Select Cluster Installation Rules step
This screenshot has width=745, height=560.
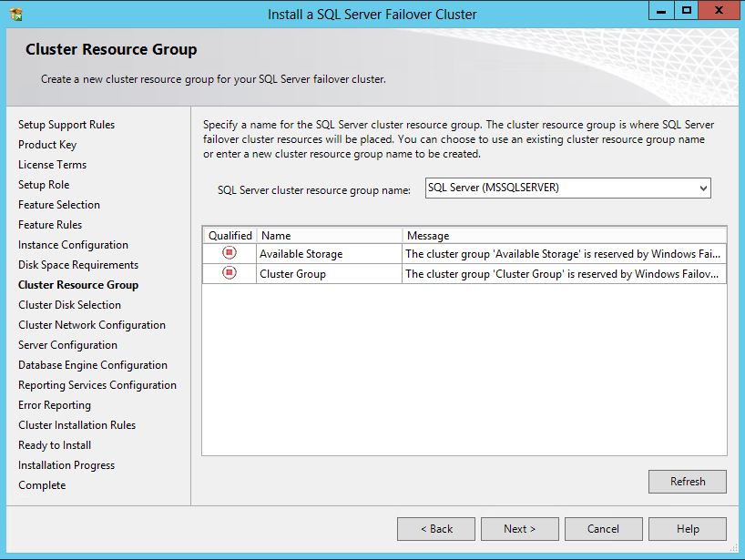77,425
